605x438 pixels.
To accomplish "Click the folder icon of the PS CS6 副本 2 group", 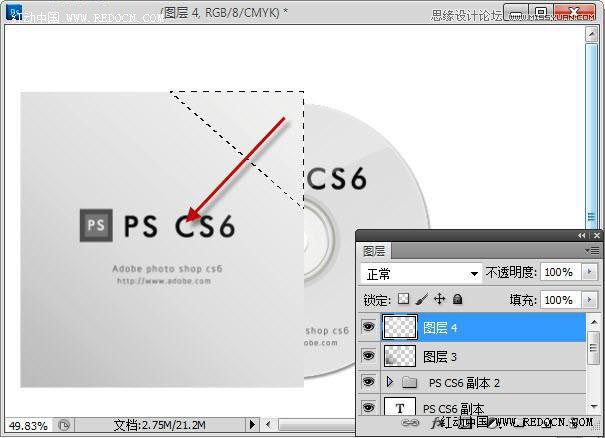I will 409,382.
